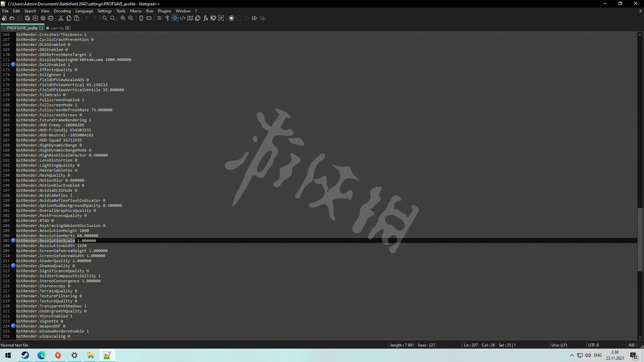
Task: Click the New file toolbar icon
Action: [x=4, y=18]
